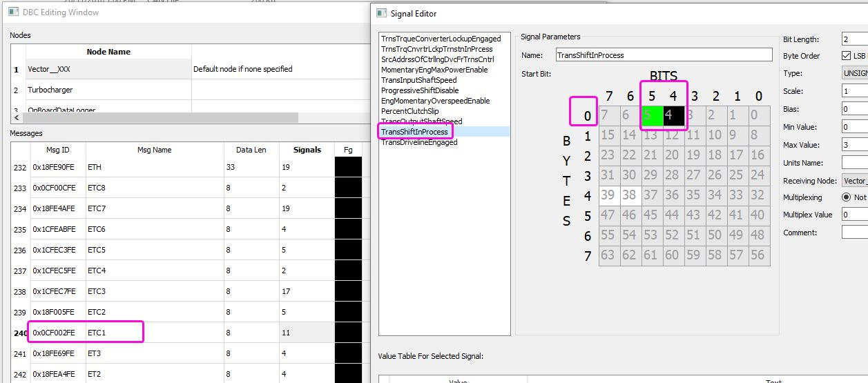Click the green bit 5 cell
This screenshot has width=868, height=383.
652,116
